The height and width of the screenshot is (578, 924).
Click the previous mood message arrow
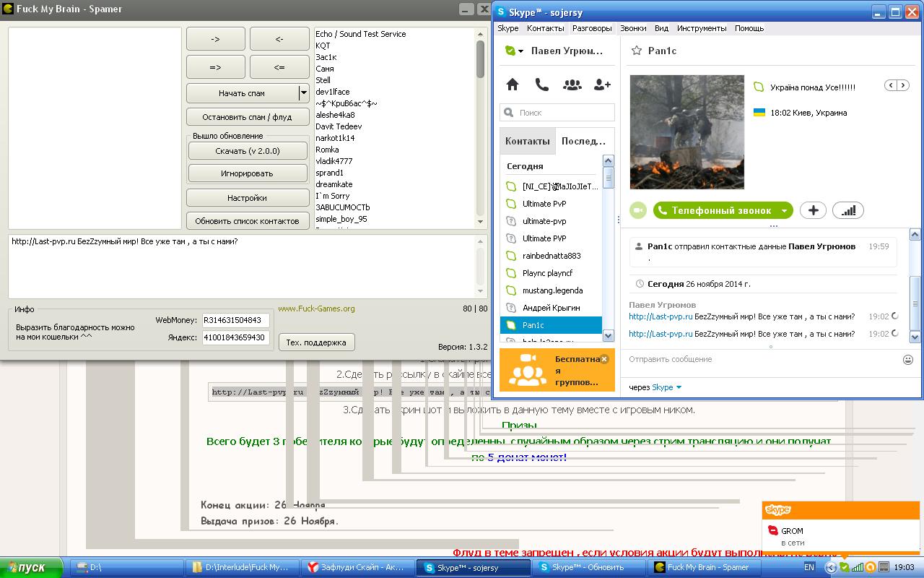pos(892,85)
